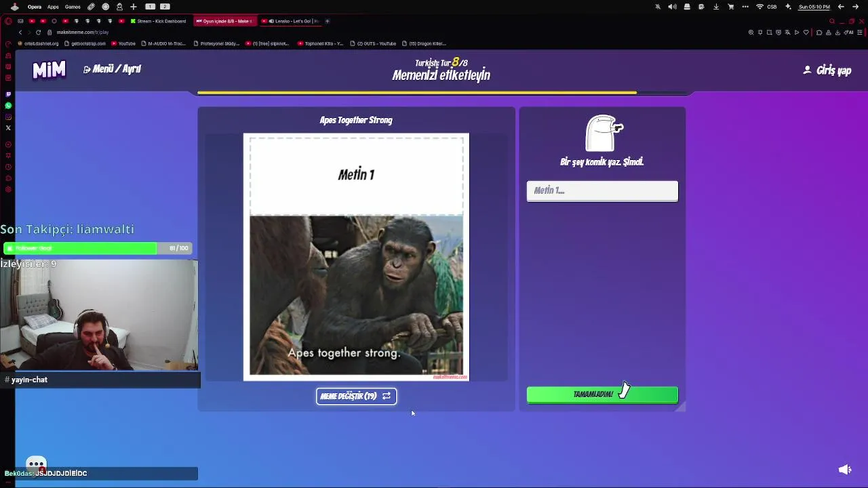
Task: Open Twitch in Opera sidebar
Action: click(8, 94)
